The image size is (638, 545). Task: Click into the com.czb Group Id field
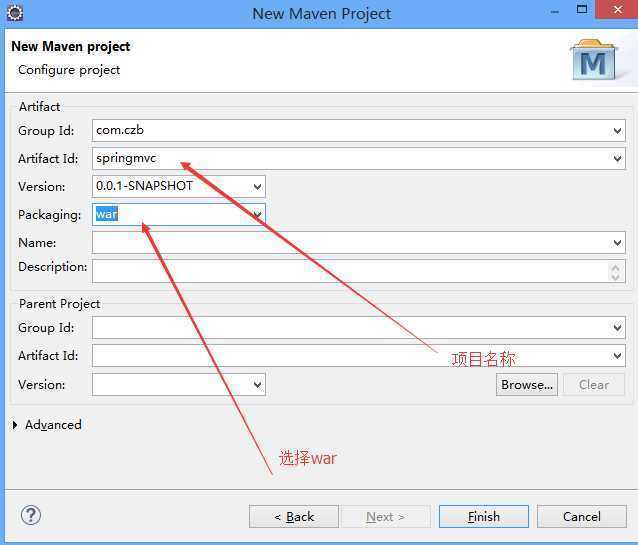click(358, 131)
